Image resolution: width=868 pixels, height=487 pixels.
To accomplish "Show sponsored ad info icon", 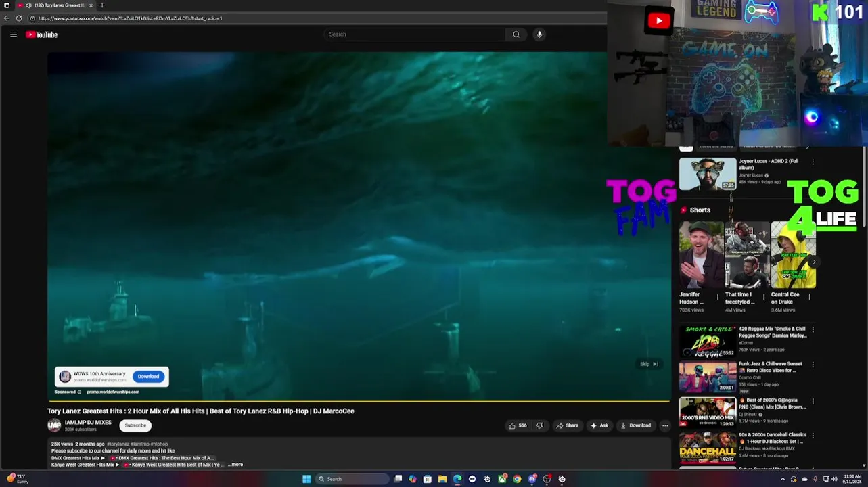I will pyautogui.click(x=79, y=392).
